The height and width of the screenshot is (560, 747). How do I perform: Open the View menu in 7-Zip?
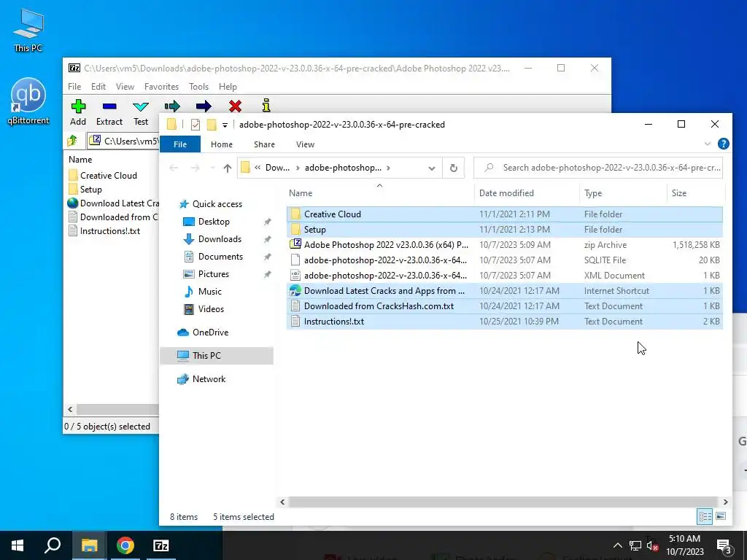click(x=125, y=87)
